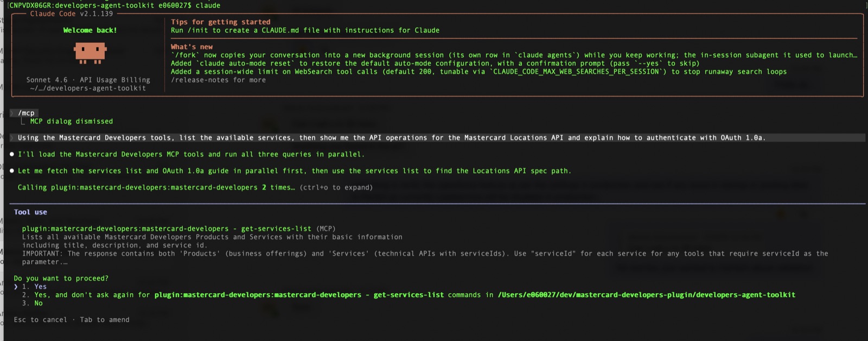Click "Esc to cancel · Tab to amend" hint

pyautogui.click(x=72, y=320)
